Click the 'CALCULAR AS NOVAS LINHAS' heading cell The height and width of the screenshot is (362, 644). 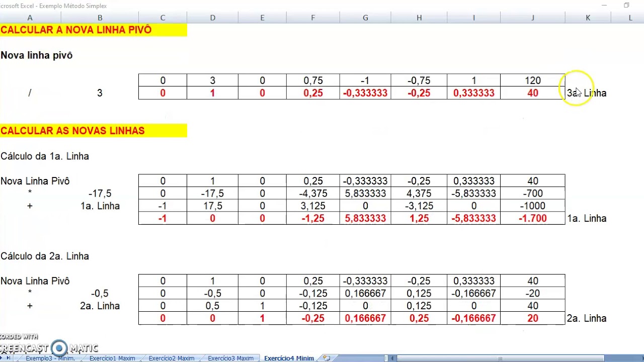pyautogui.click(x=93, y=131)
